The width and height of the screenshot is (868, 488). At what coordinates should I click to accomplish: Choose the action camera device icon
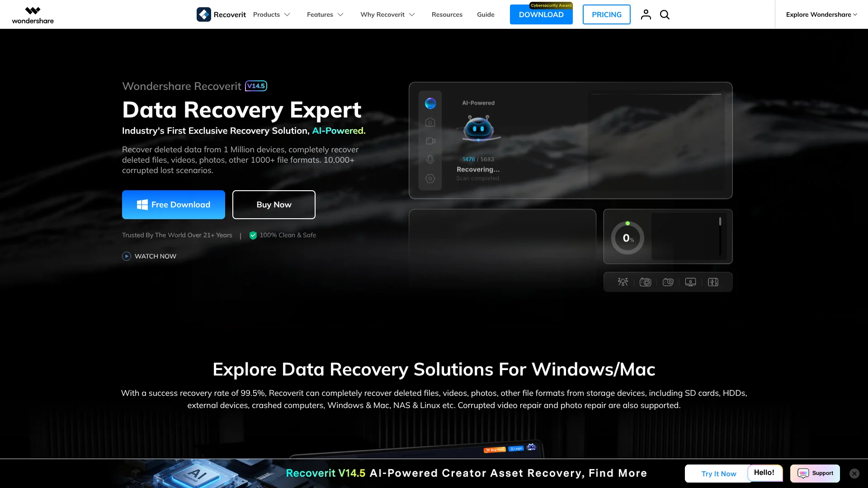pyautogui.click(x=668, y=282)
